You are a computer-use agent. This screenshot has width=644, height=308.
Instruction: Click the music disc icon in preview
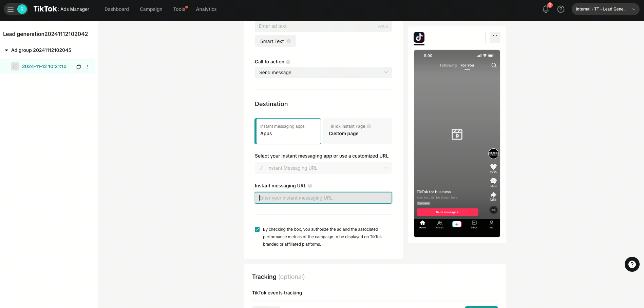coord(494,210)
